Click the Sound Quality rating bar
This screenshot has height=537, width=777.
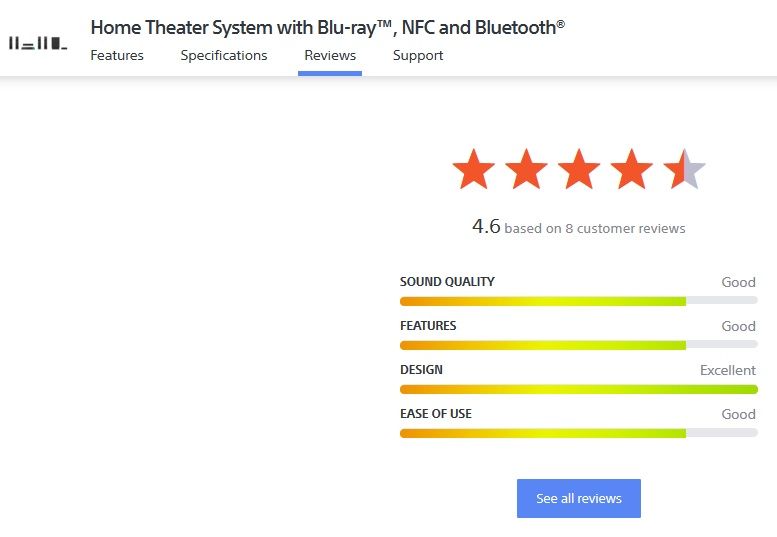[578, 301]
